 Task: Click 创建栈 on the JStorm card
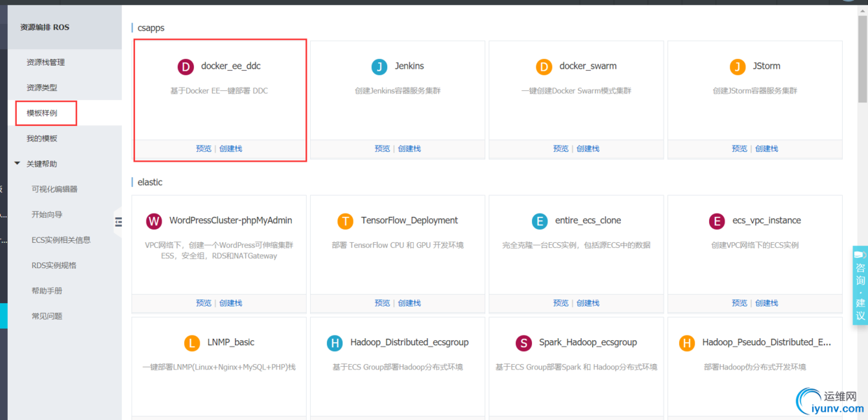[x=766, y=148]
